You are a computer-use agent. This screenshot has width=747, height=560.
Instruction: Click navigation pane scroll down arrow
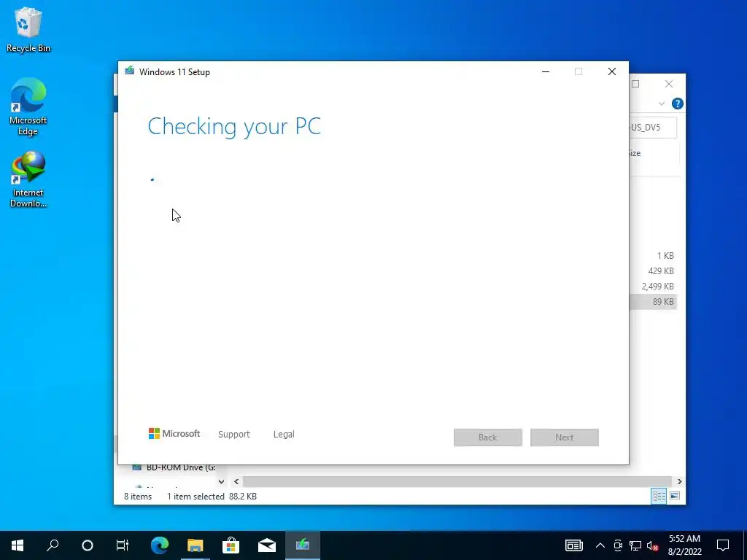[221, 481]
